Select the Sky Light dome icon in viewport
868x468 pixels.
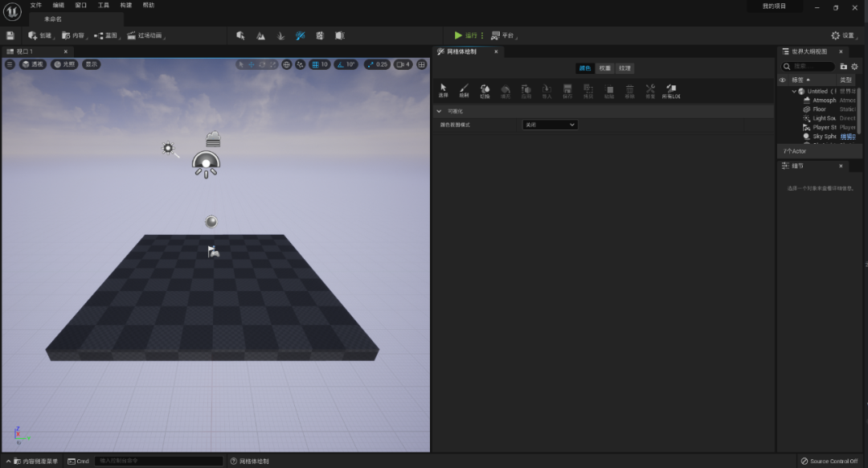tap(206, 165)
